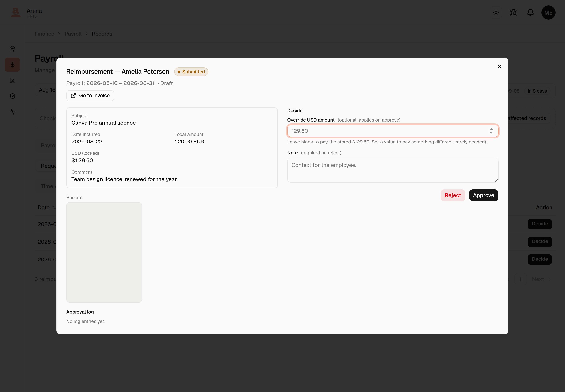Click the second row Decide button

point(540,242)
